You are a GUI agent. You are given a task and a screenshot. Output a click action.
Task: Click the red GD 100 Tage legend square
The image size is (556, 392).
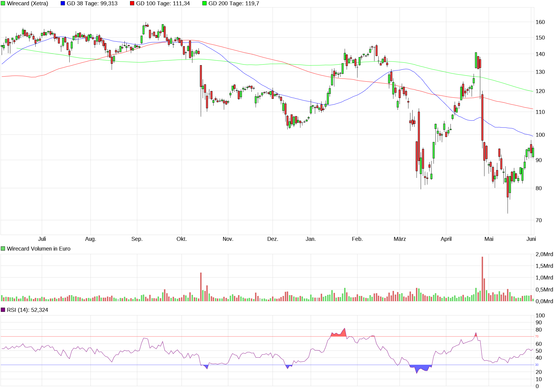click(132, 3)
